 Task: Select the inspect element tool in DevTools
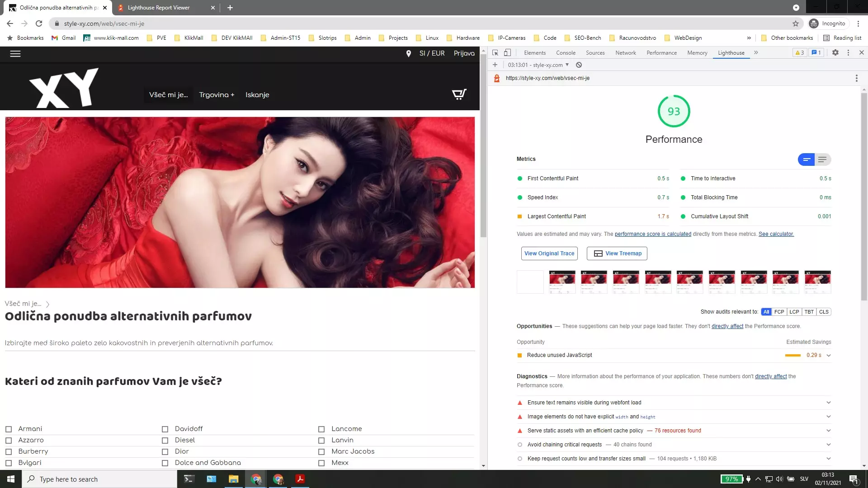[495, 53]
